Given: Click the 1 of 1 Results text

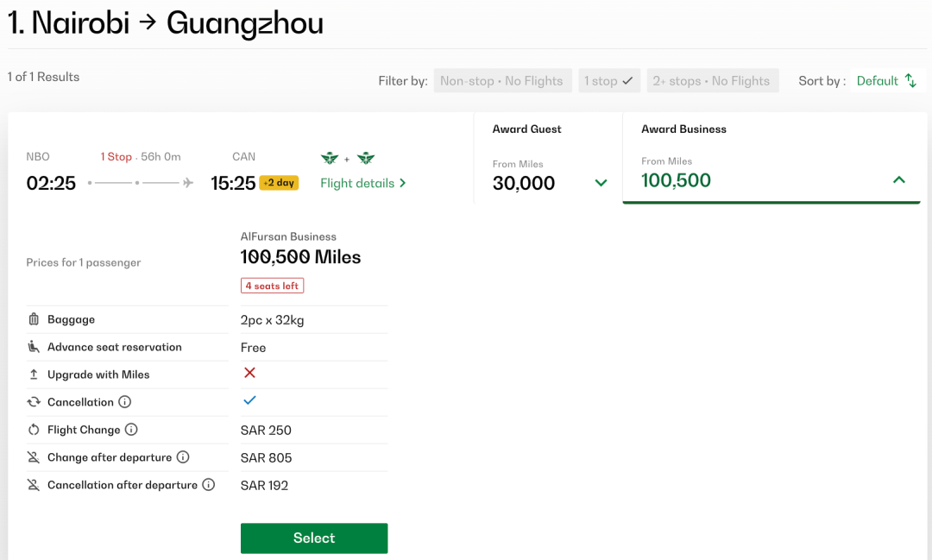Looking at the screenshot, I should (x=43, y=77).
